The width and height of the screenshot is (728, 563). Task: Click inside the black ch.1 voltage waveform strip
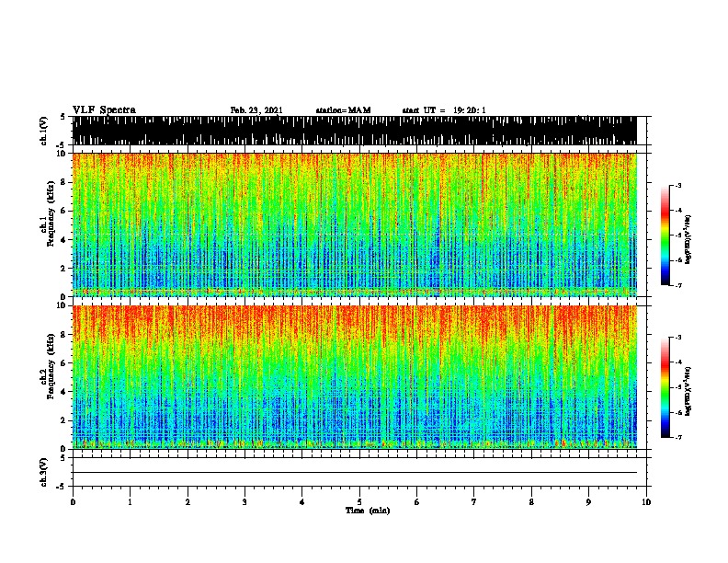click(354, 131)
